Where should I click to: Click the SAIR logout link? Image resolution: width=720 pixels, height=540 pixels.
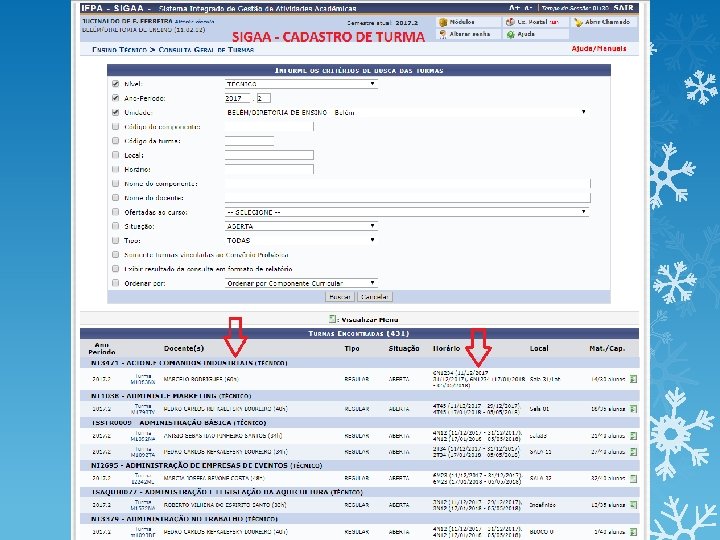coord(623,8)
